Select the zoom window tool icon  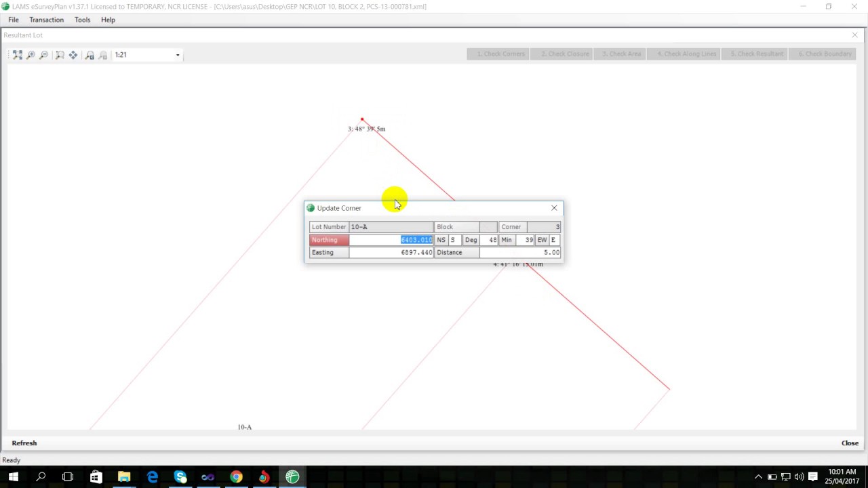click(60, 55)
